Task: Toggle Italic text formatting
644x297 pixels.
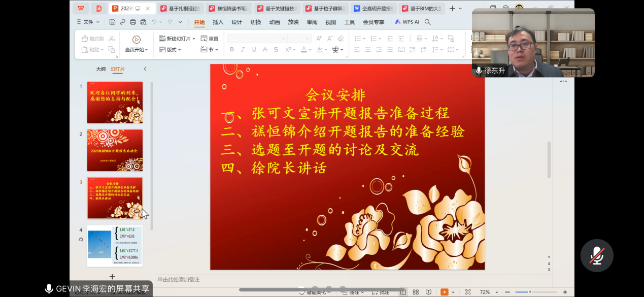Action: click(x=243, y=50)
